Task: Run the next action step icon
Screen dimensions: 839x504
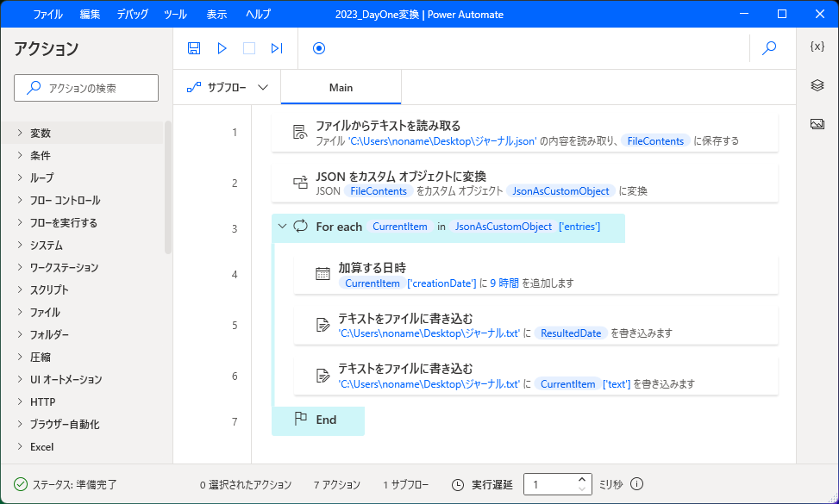Action: coord(277,48)
